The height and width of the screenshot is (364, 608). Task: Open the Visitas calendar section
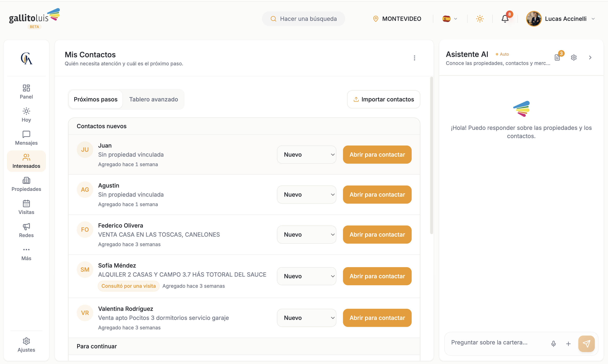click(26, 207)
